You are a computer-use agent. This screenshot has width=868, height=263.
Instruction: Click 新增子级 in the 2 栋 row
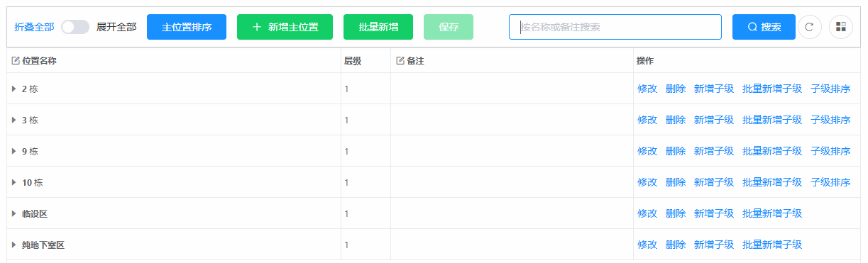click(714, 89)
